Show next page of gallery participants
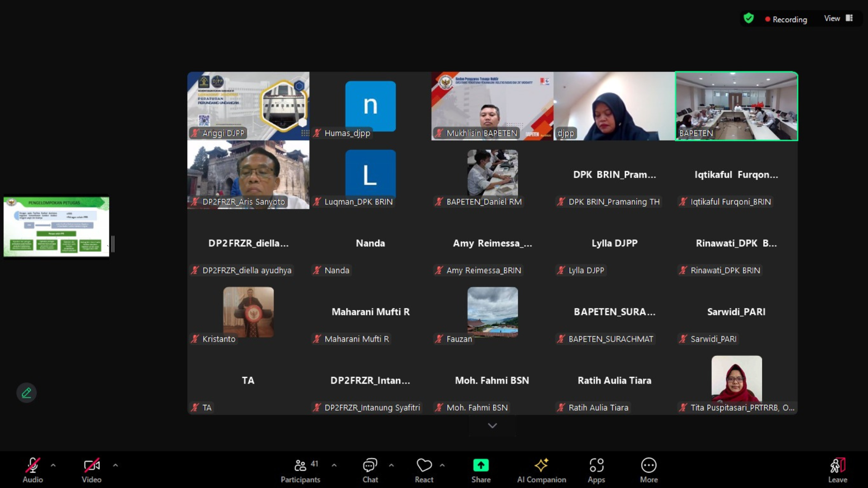868x488 pixels. click(492, 426)
